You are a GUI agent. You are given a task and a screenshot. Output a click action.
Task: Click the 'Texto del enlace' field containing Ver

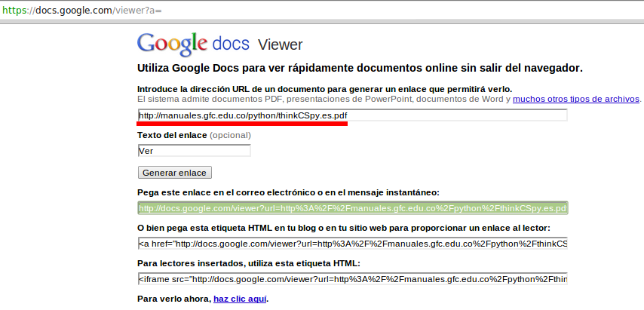pyautogui.click(x=195, y=151)
